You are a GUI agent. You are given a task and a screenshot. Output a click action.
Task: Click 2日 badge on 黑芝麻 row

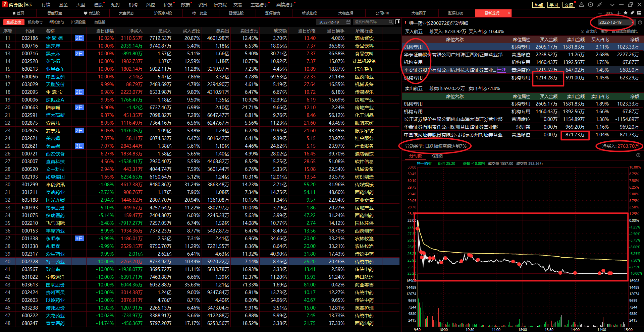79,54
